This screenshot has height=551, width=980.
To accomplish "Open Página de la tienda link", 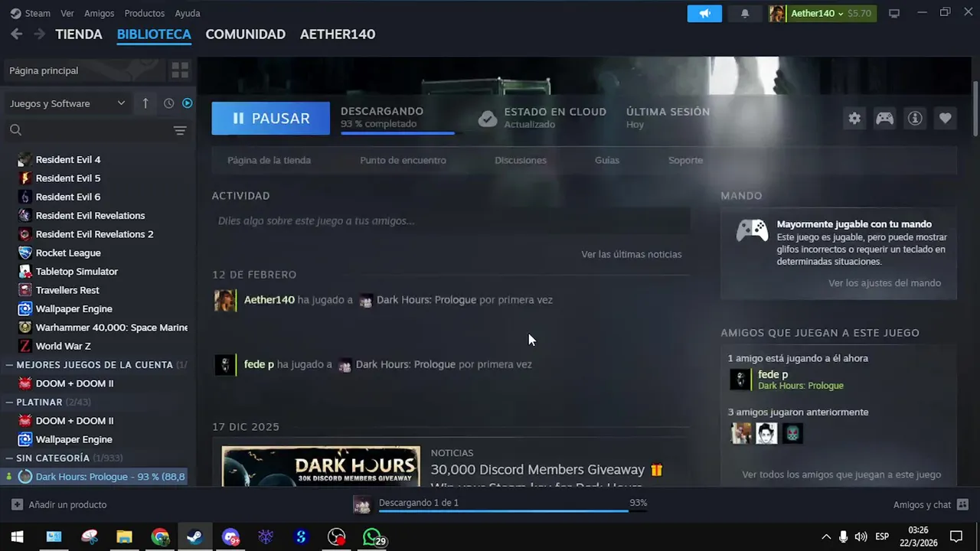I will (269, 160).
